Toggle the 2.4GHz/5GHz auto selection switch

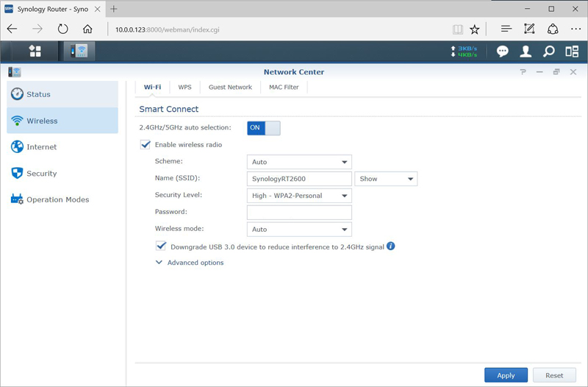click(x=264, y=128)
